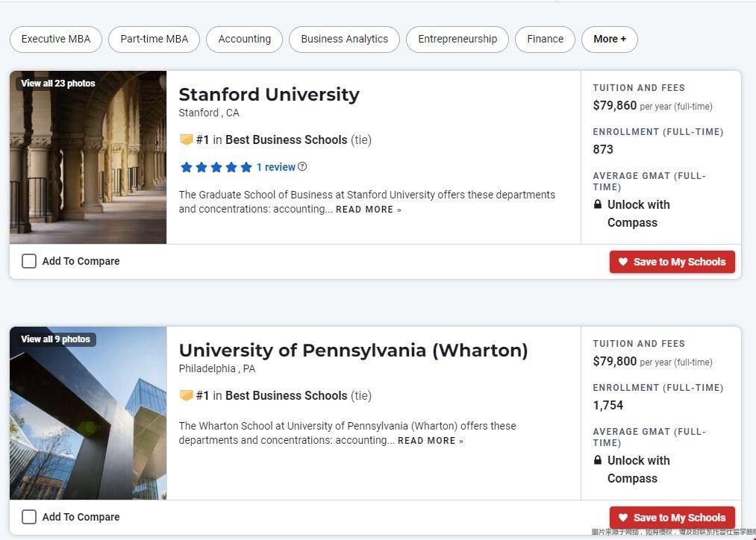This screenshot has height=540, width=756.
Task: Show review info help icon for Stanford
Action: [302, 166]
